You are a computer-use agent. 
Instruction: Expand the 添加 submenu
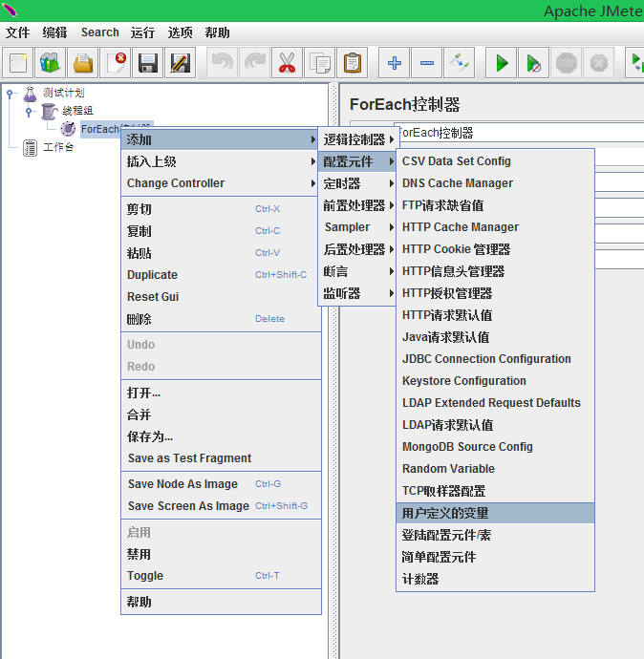pyautogui.click(x=219, y=139)
